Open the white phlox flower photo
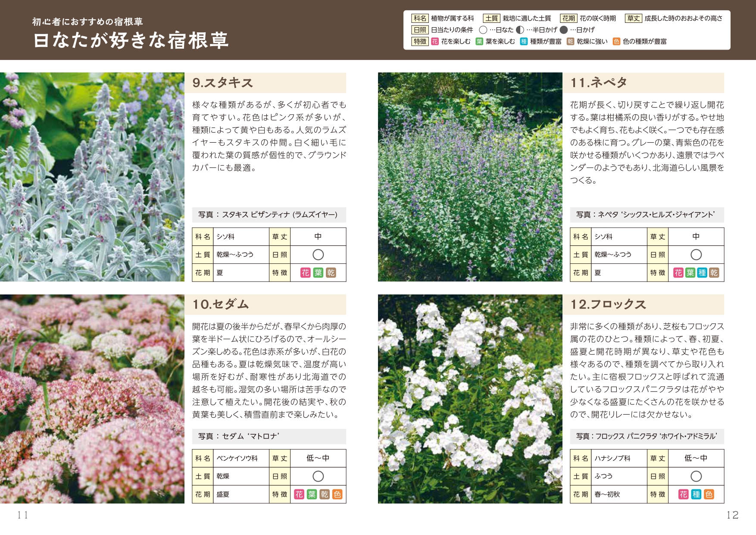This screenshot has width=756, height=535. (470, 399)
